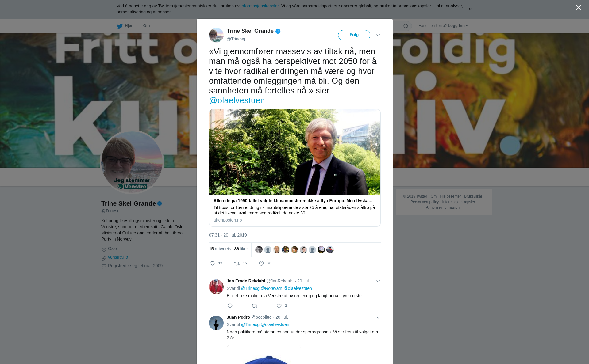589x364 pixels.
Task: Open the Logg inn dropdown
Action: pyautogui.click(x=458, y=26)
